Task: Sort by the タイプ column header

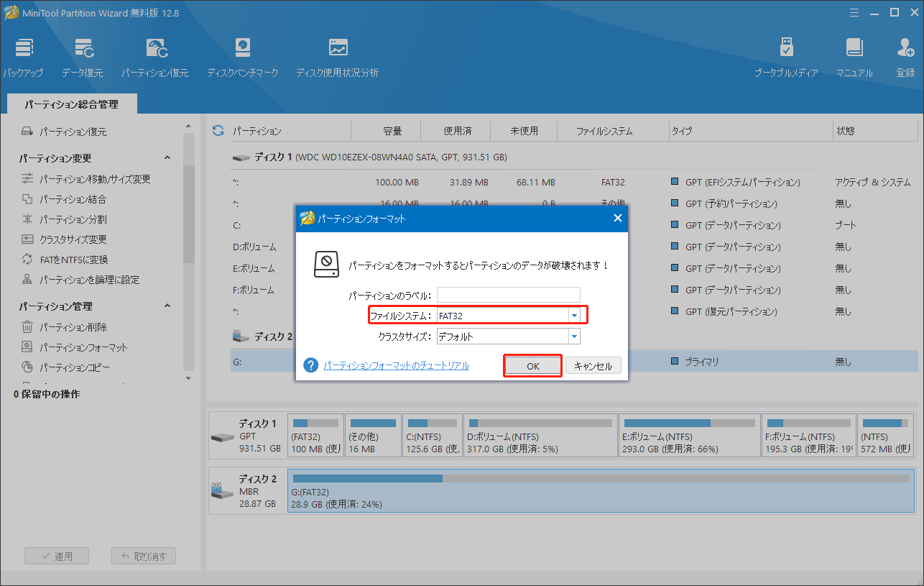Action: [749, 131]
